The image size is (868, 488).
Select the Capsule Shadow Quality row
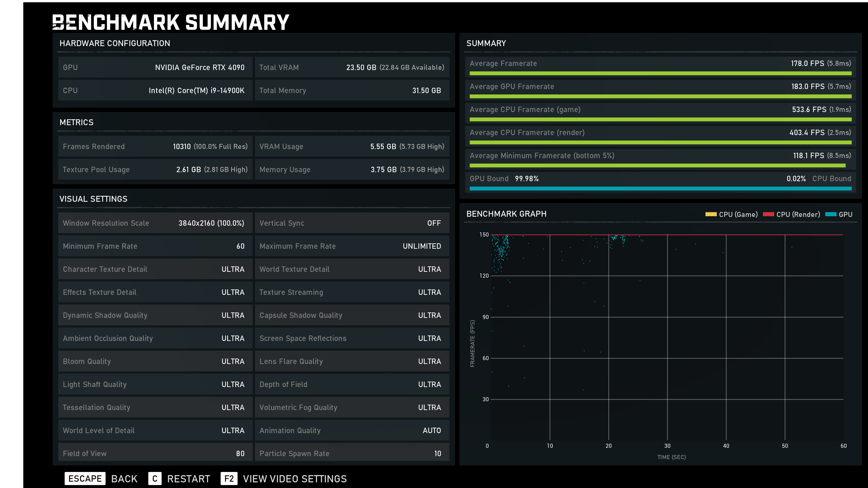(352, 315)
